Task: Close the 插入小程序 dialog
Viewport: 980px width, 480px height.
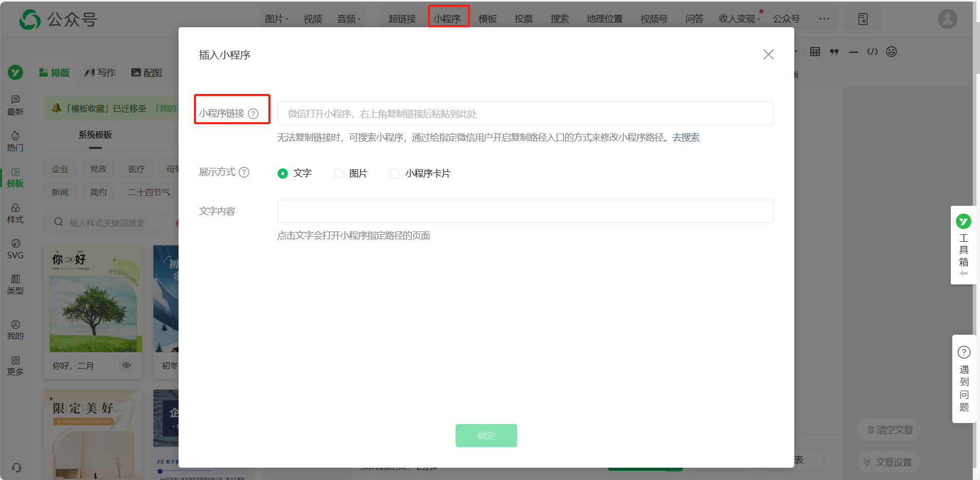Action: 768,54
